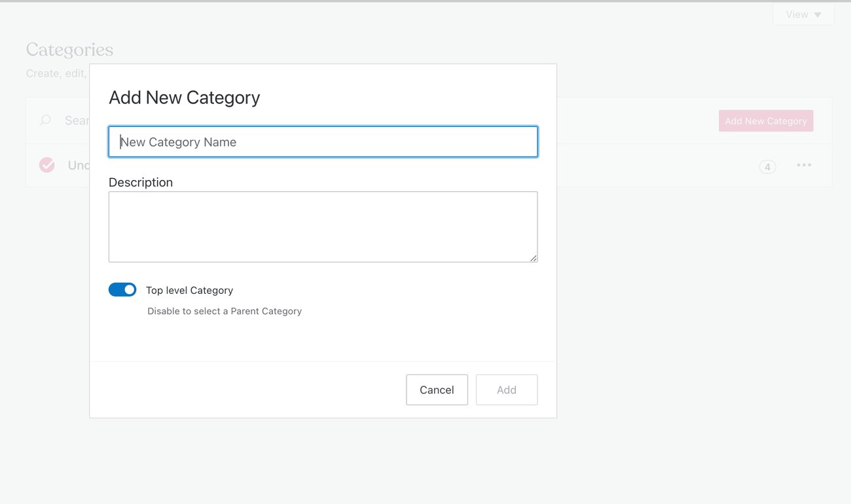
Task: Click inside the Description text area
Action: pyautogui.click(x=323, y=226)
